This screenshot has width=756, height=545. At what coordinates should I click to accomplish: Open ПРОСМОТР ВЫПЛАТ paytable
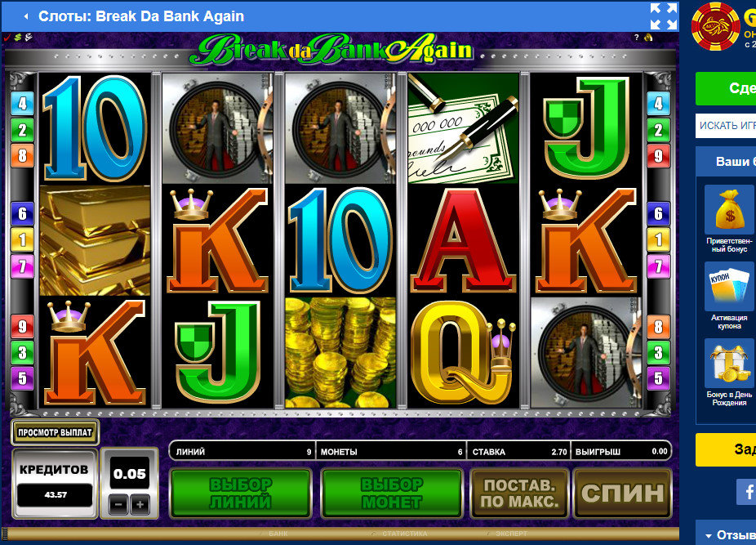tap(55, 432)
